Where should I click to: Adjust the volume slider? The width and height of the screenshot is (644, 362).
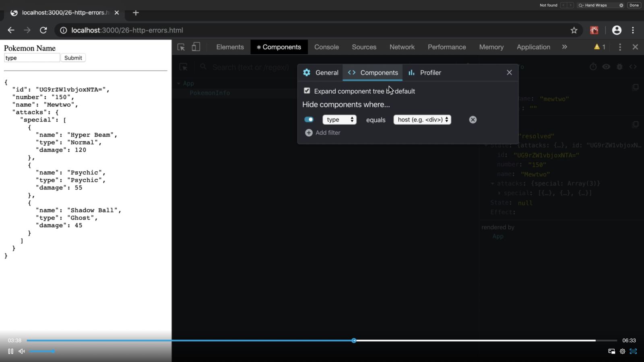[42, 351]
